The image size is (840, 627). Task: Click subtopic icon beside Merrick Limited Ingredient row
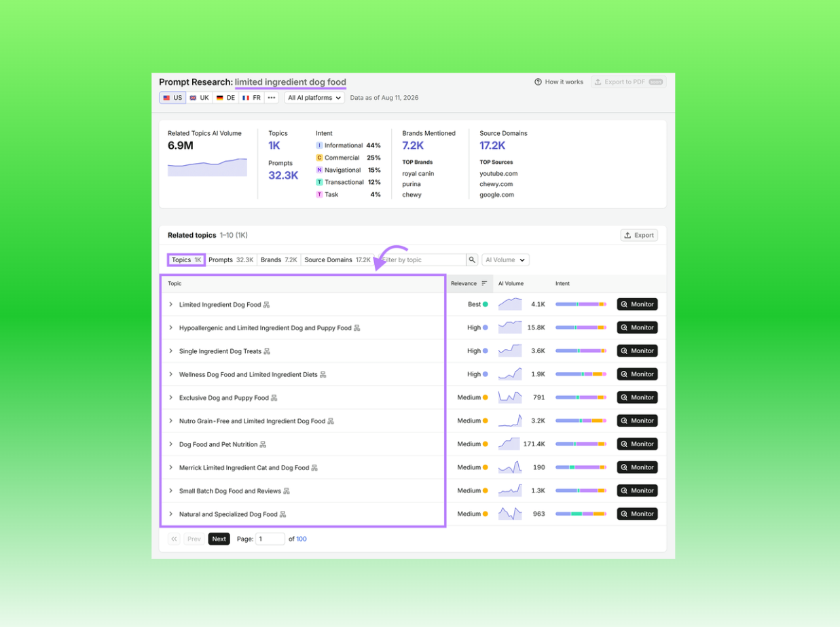(314, 468)
